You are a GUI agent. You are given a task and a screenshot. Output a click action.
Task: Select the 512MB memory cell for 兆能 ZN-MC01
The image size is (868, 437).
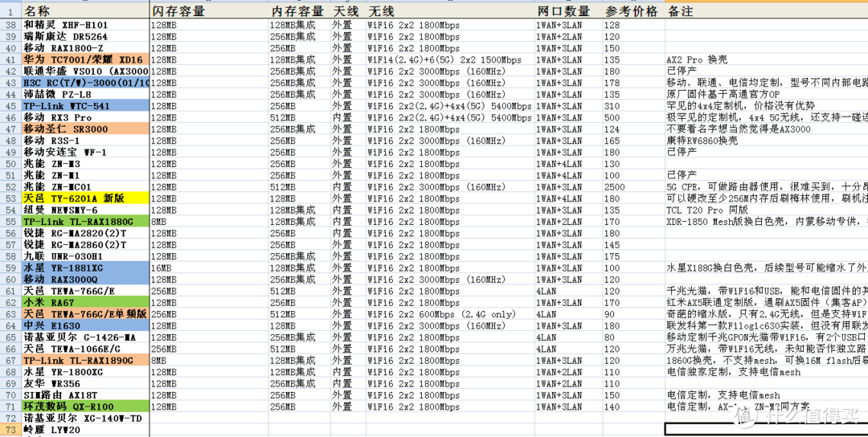click(x=300, y=187)
